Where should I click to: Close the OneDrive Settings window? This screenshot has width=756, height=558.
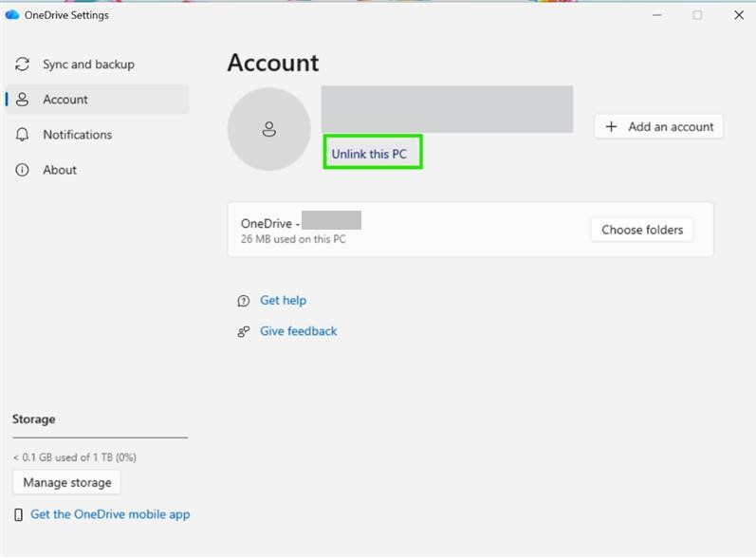pos(739,15)
